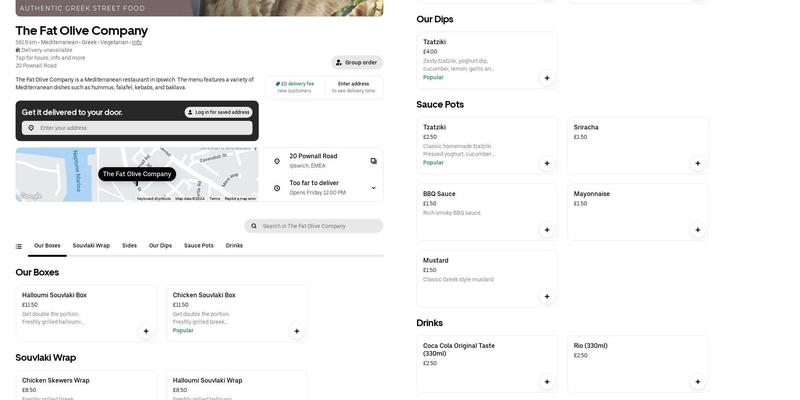Screen dimensions: 800x400
Task: Click plus icon for Sriracha sauce pot
Action: point(697,163)
